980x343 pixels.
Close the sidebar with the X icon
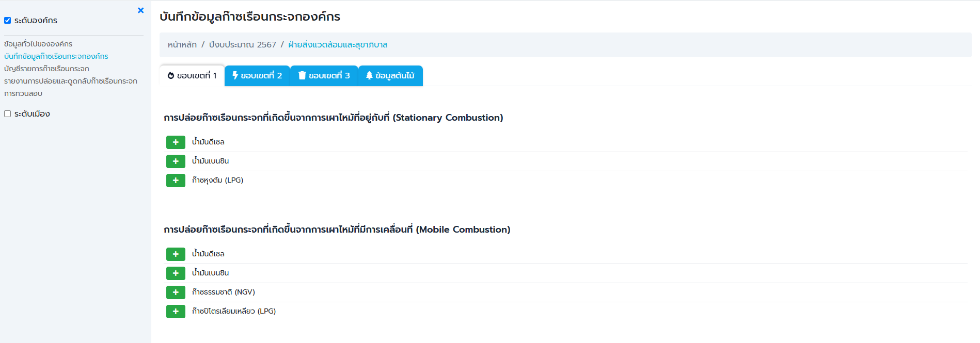pos(140,10)
